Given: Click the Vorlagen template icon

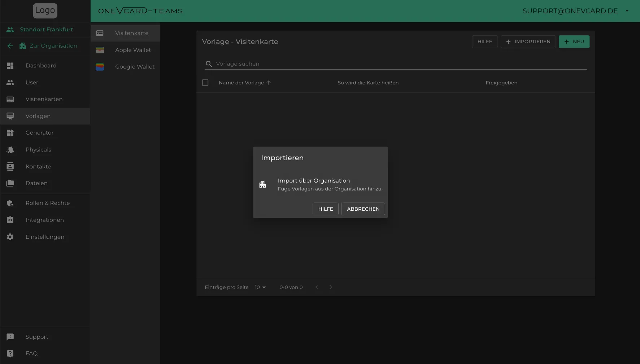Looking at the screenshot, I should click(10, 116).
